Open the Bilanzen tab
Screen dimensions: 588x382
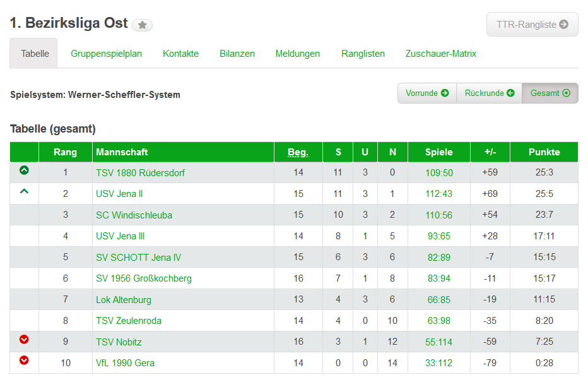237,54
